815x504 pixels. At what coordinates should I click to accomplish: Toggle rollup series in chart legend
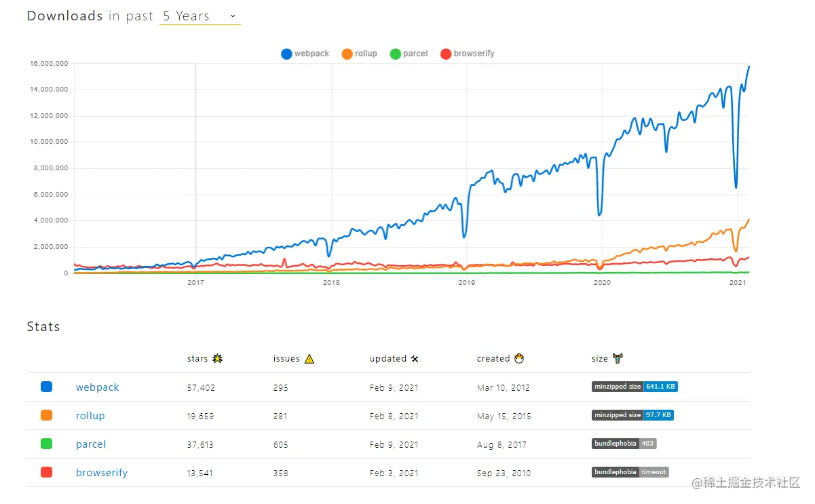point(360,54)
